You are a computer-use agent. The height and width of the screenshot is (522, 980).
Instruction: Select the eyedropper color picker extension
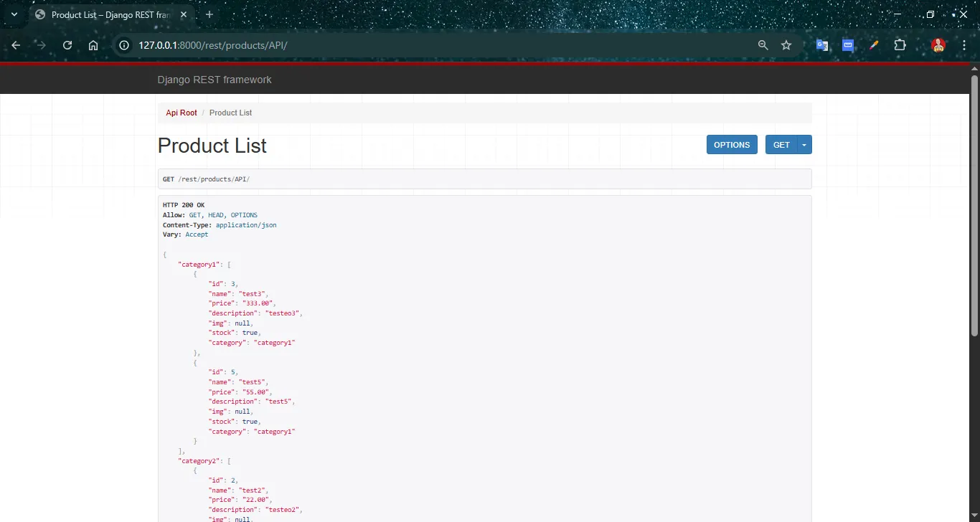pyautogui.click(x=874, y=44)
